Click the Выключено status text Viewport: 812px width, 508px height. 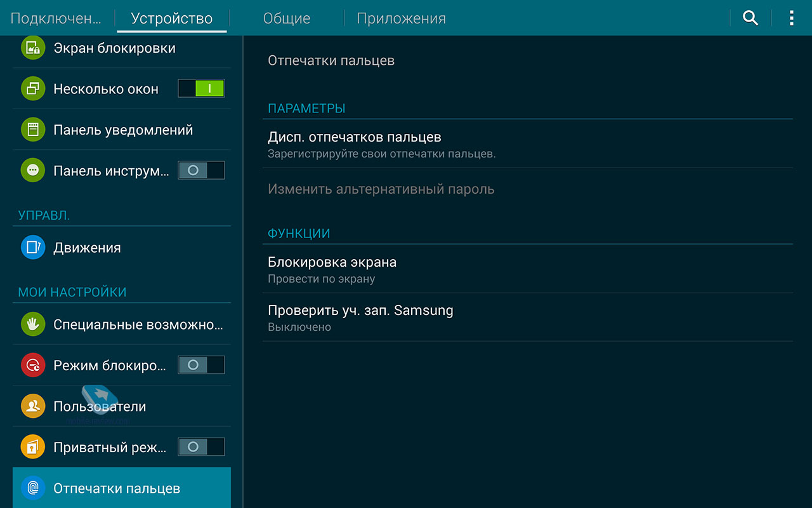click(299, 327)
